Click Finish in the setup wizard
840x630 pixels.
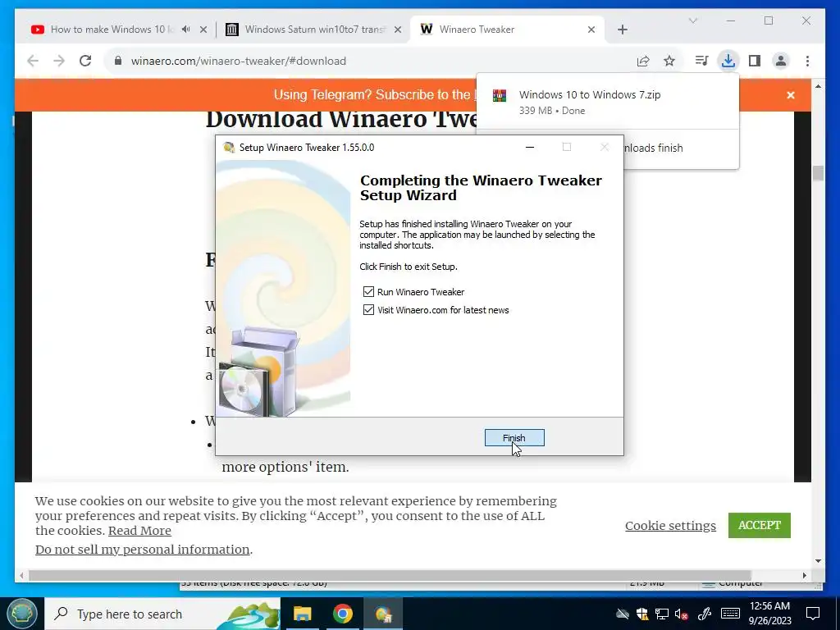pyautogui.click(x=514, y=438)
